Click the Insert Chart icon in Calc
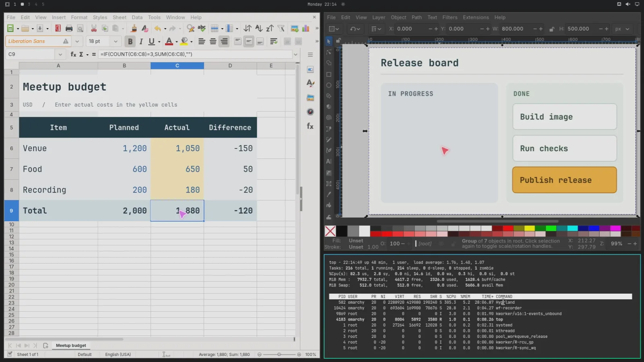Image resolution: width=644 pixels, height=362 pixels. (305, 28)
